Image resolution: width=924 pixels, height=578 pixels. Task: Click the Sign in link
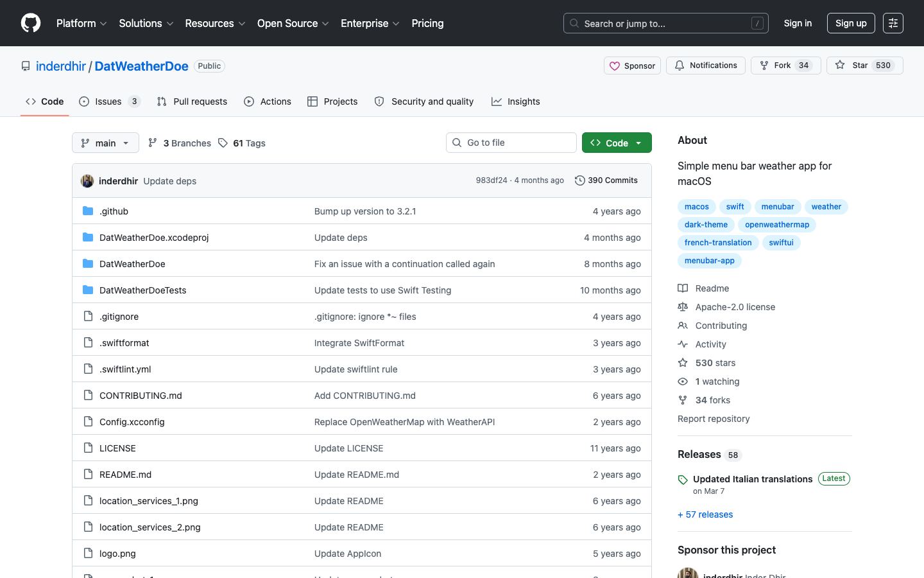pos(798,23)
